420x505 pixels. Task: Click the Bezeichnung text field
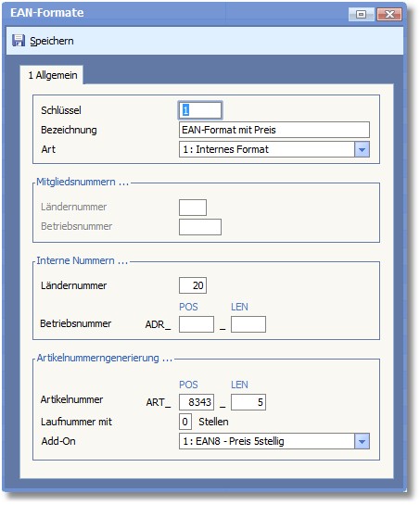(274, 130)
